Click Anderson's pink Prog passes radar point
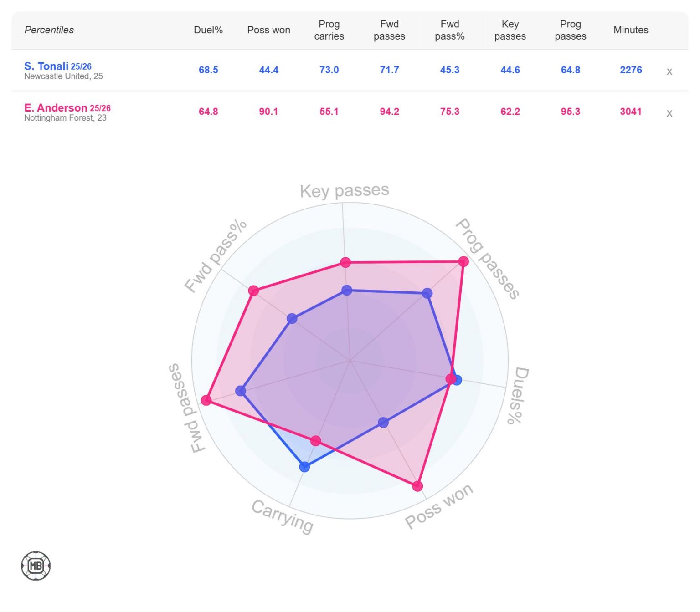 tap(463, 261)
